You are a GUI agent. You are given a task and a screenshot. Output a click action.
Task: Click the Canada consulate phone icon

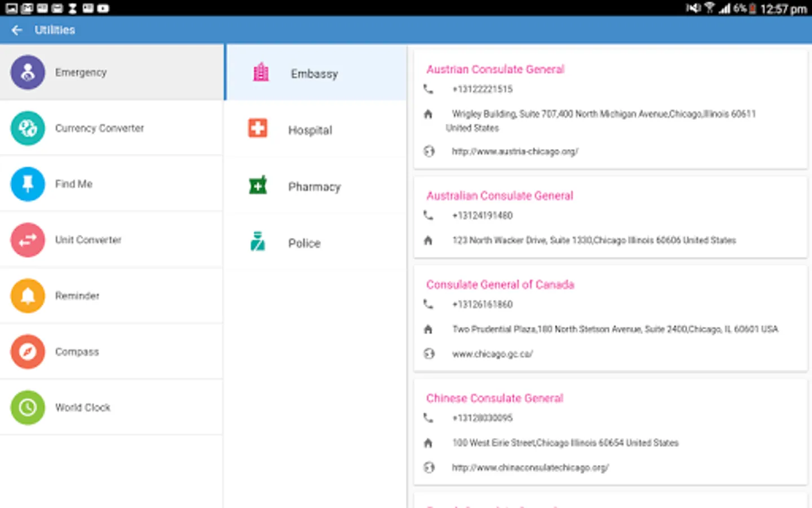[429, 304]
